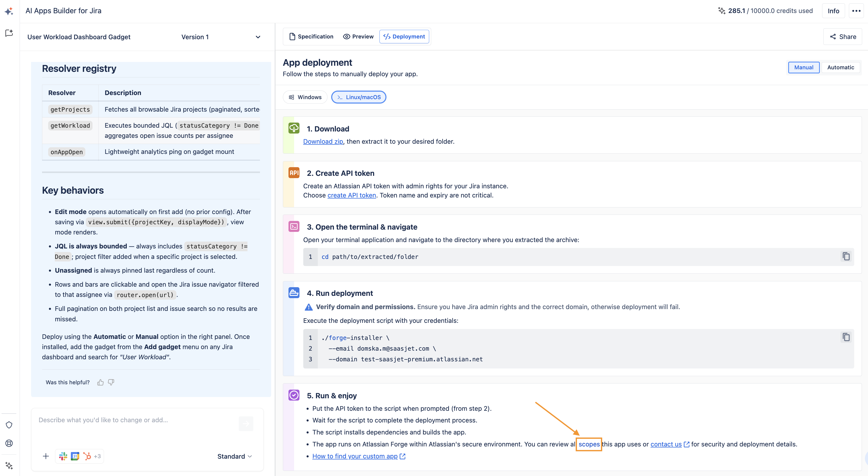Switch to the Specification tab
The height and width of the screenshot is (476, 868).
click(311, 36)
